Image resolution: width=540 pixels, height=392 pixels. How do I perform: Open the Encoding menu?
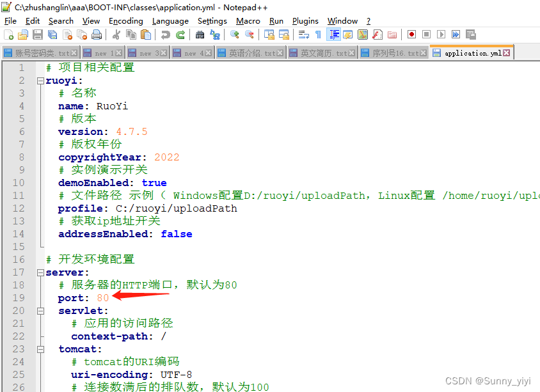pyautogui.click(x=125, y=20)
